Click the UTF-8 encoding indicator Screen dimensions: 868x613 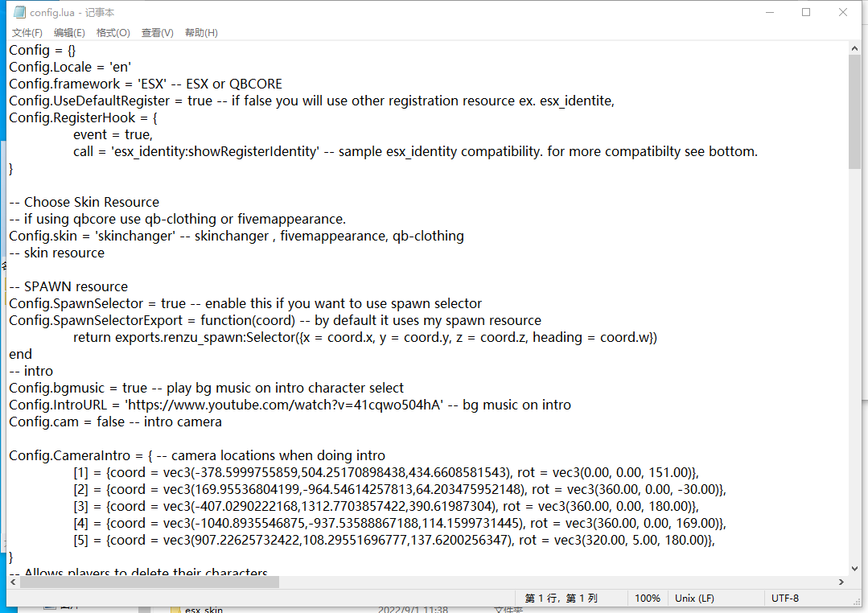pos(786,598)
